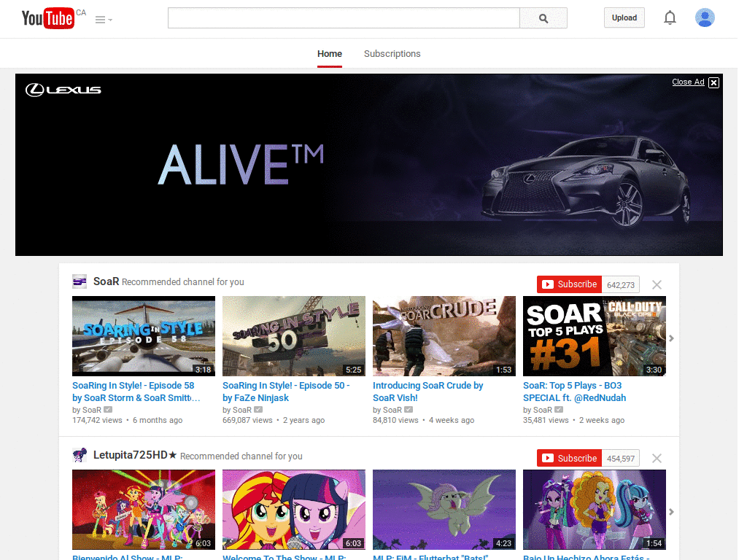The width and height of the screenshot is (747, 560).
Task: Click 'by SoaR' under SoaR Crude video
Action: coord(387,410)
